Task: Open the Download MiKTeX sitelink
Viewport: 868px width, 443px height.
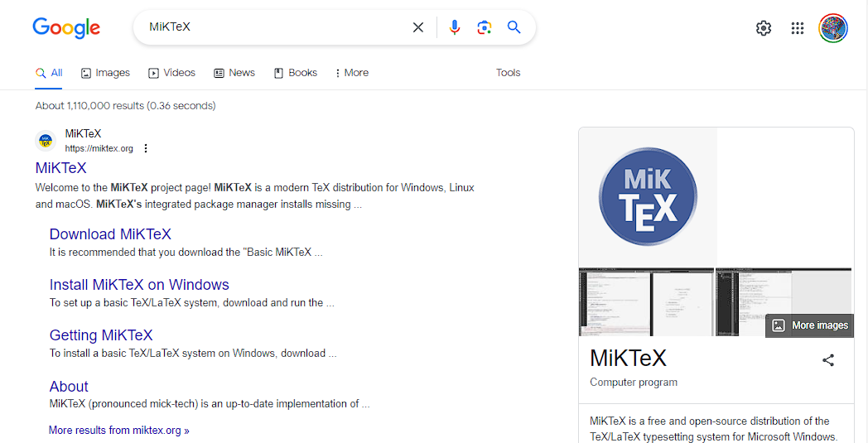Action: [110, 234]
